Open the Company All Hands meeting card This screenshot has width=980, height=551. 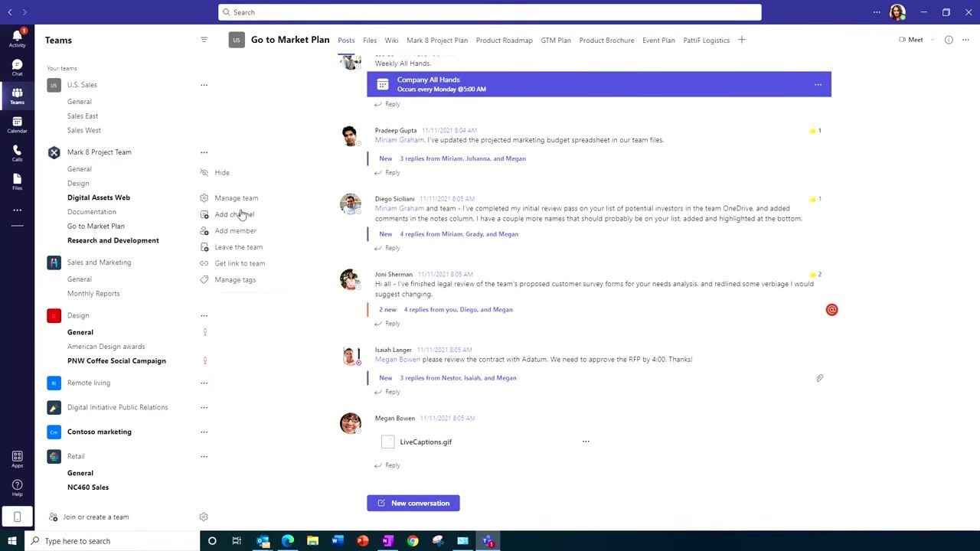pyautogui.click(x=599, y=84)
